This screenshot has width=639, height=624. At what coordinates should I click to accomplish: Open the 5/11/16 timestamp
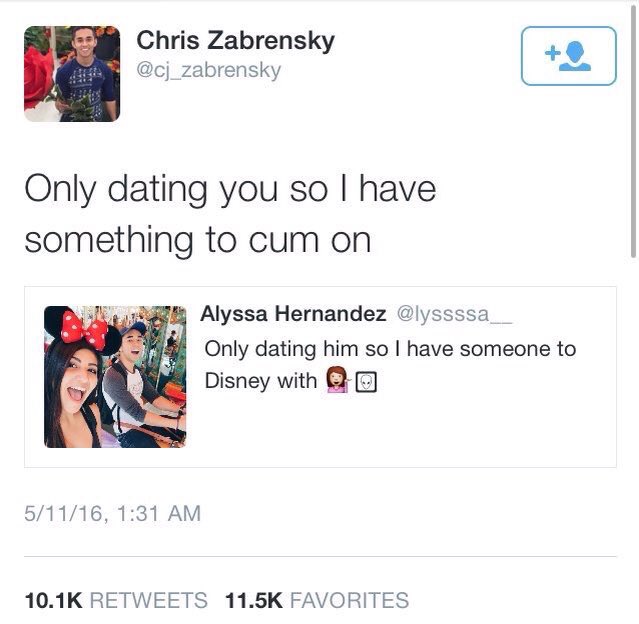112,513
